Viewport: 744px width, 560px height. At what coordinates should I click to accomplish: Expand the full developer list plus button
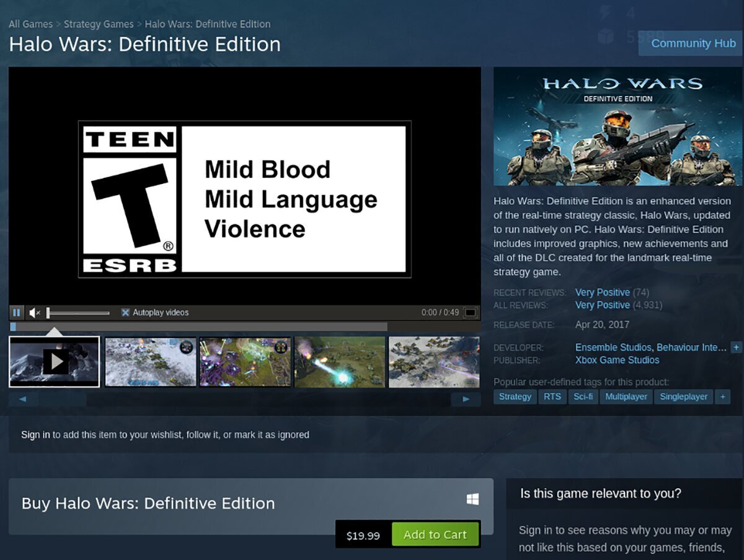pos(736,348)
